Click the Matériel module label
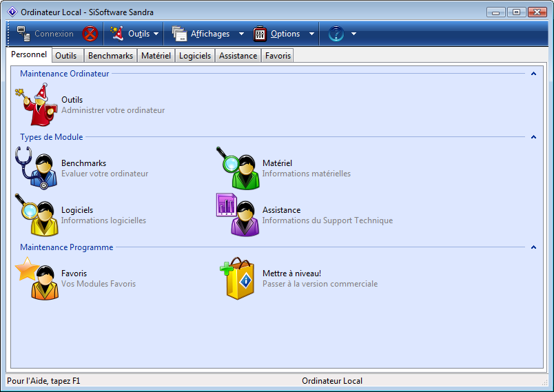The height and width of the screenshot is (392, 554). pyautogui.click(x=278, y=163)
